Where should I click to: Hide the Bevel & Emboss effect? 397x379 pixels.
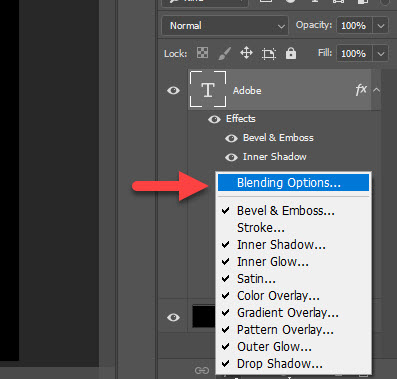[231, 138]
